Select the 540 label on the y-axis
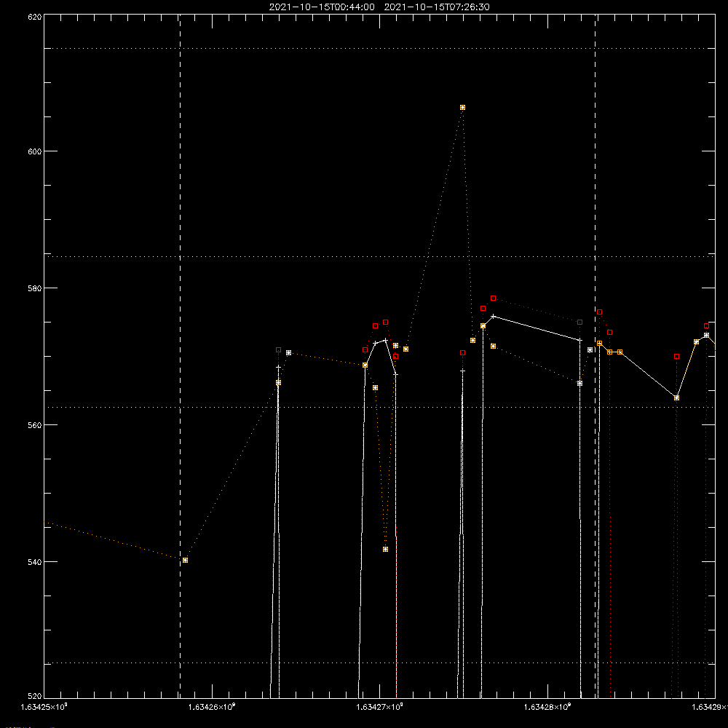 35,562
